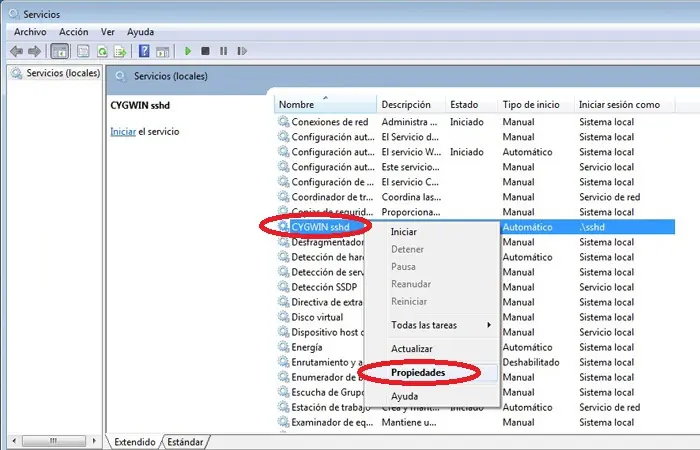
Task: Restart service with the restart icon
Action: coord(242,51)
